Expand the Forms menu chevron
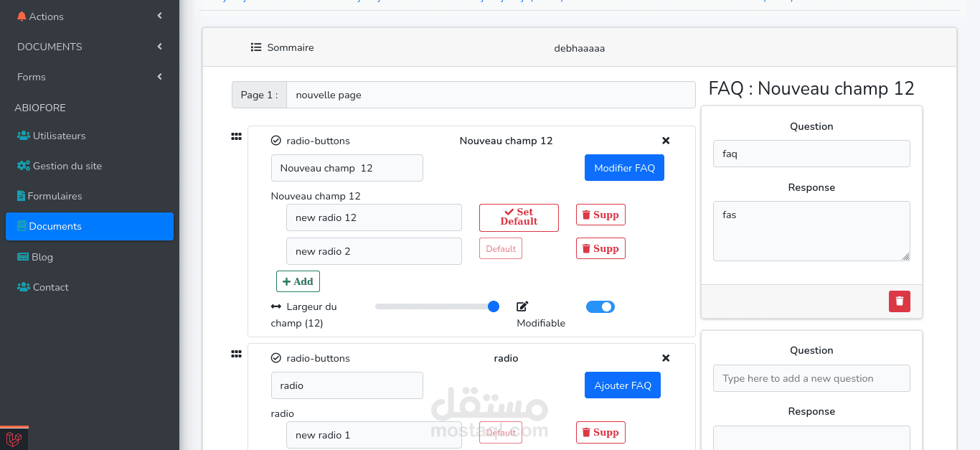This screenshot has width=980, height=450. (159, 77)
